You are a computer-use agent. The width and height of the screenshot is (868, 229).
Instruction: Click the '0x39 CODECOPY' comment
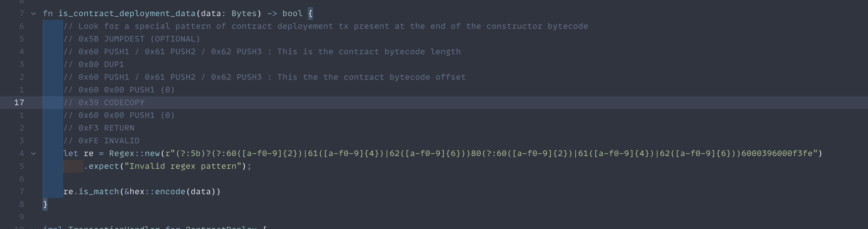point(111,103)
